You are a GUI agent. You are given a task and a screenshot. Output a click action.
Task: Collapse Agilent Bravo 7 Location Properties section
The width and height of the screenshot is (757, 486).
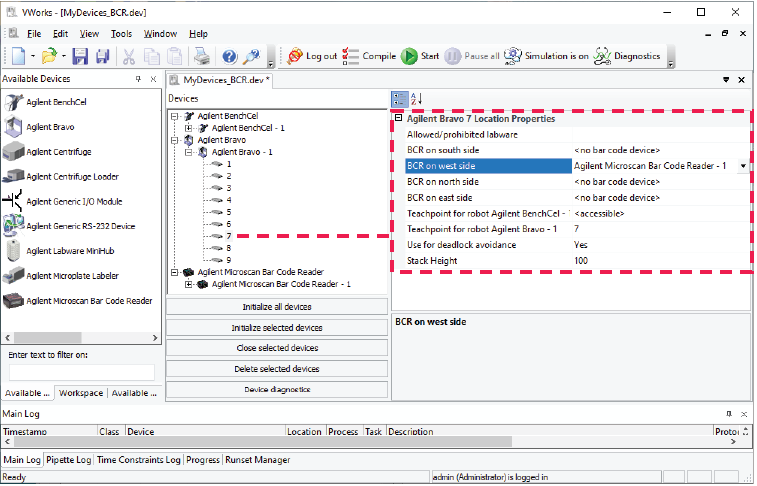pos(399,118)
